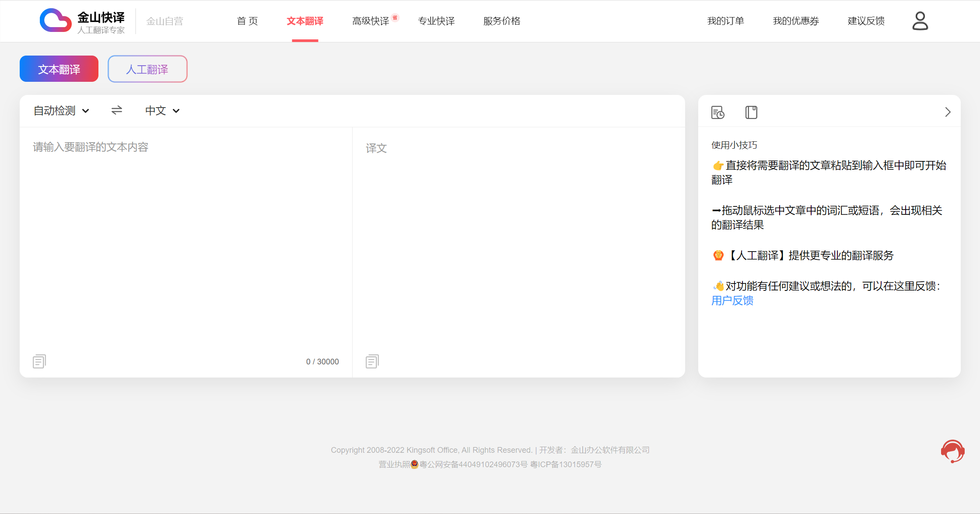The image size is (980, 514).
Task: Click the 金山快译 cloud logo
Action: click(x=56, y=21)
